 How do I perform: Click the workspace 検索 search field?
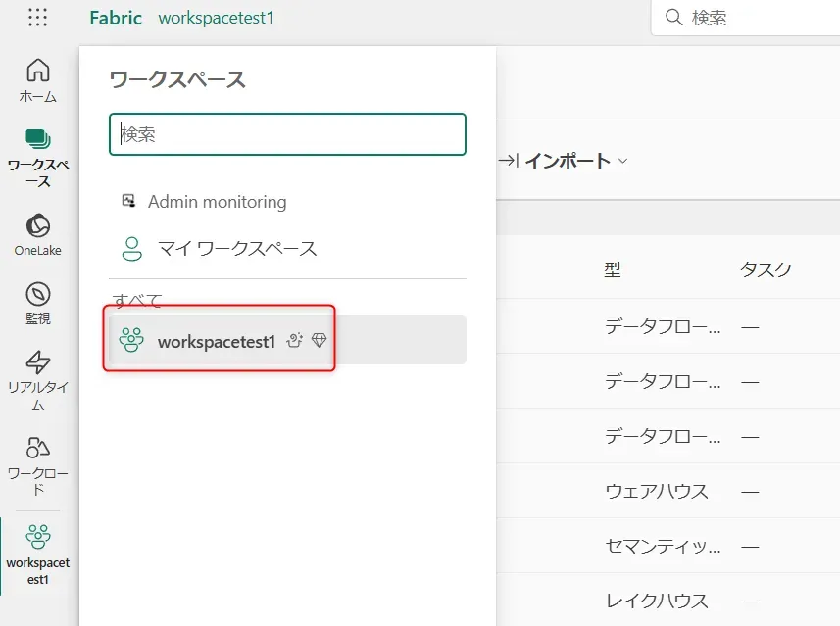pyautogui.click(x=286, y=134)
